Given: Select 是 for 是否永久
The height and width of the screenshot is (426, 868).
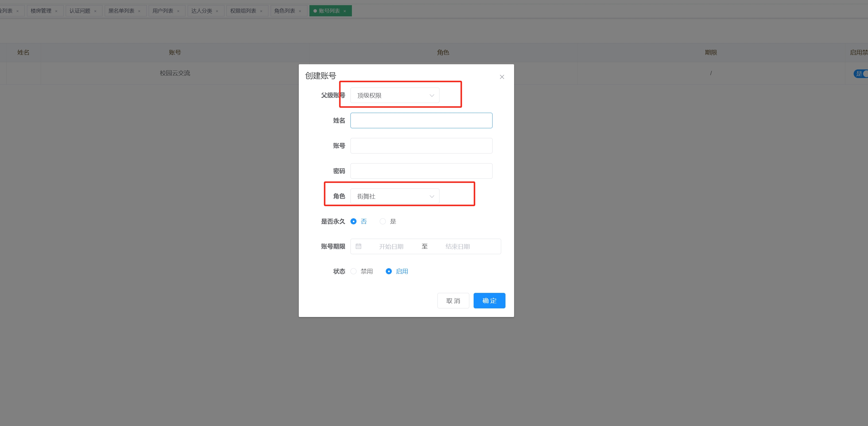Looking at the screenshot, I should (x=383, y=221).
